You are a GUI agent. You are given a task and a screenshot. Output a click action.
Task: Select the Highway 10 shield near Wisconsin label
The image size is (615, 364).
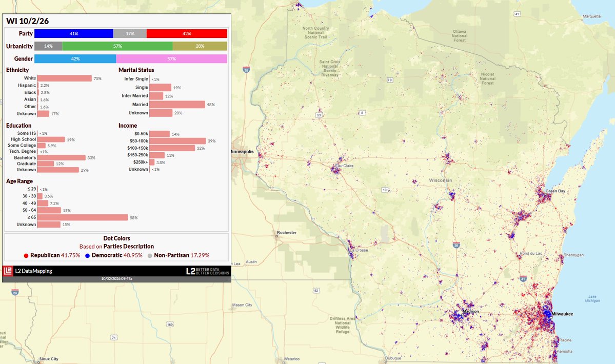tap(385, 190)
